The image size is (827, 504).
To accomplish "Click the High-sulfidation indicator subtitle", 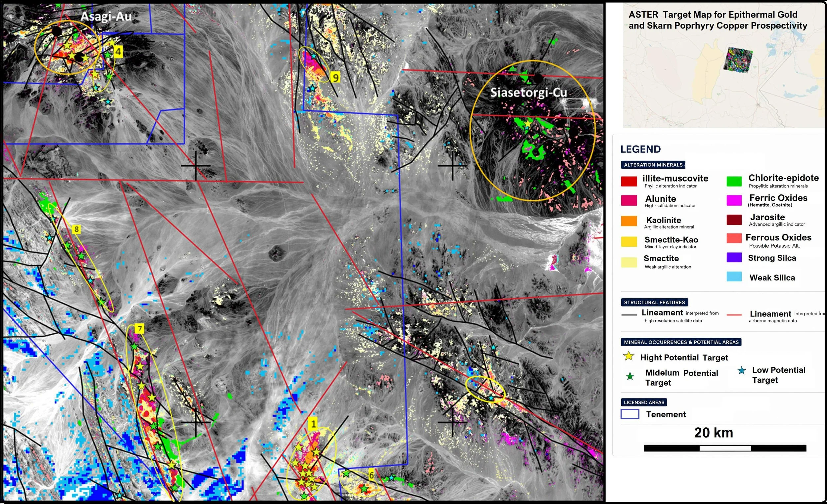I will (670, 205).
